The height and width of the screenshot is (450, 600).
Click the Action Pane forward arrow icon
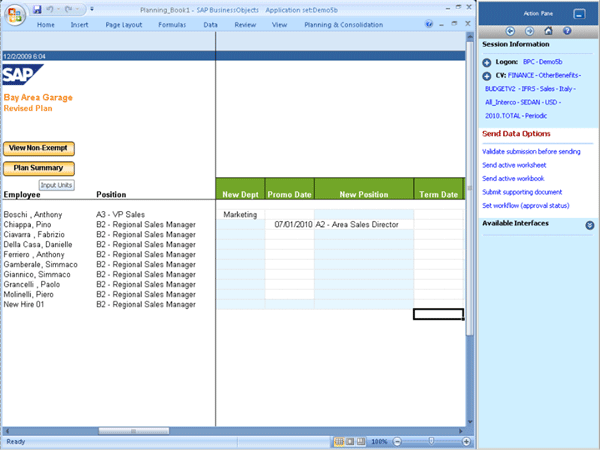click(x=529, y=31)
